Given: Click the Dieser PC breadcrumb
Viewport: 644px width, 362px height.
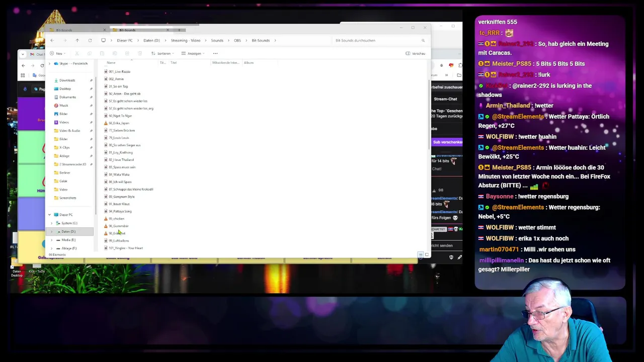Looking at the screenshot, I should (x=125, y=40).
